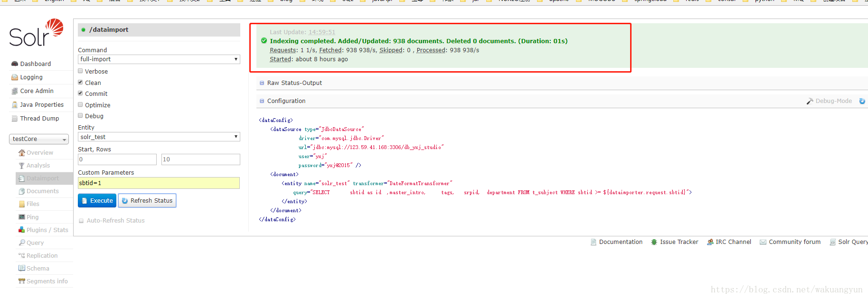868x299 pixels.
Task: Click the Documents icon
Action: point(22,191)
